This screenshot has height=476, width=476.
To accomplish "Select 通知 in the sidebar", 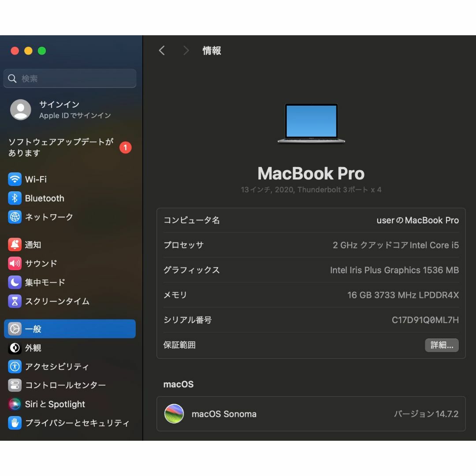I will click(70, 245).
